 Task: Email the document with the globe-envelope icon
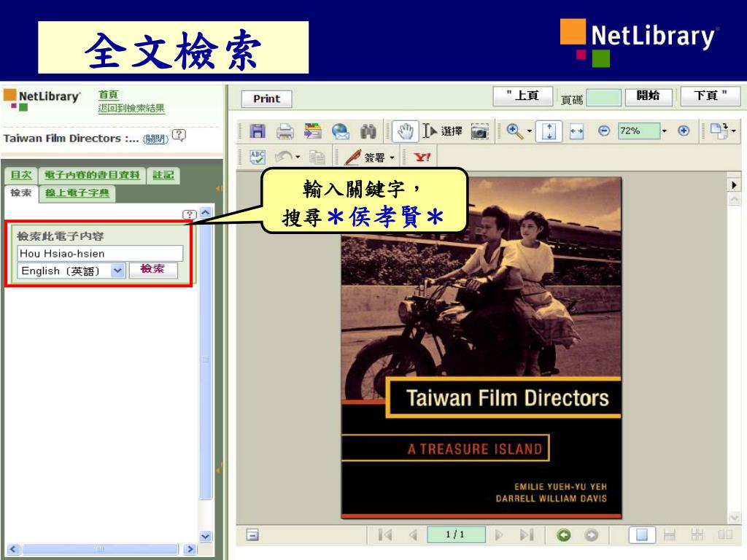pos(340,131)
